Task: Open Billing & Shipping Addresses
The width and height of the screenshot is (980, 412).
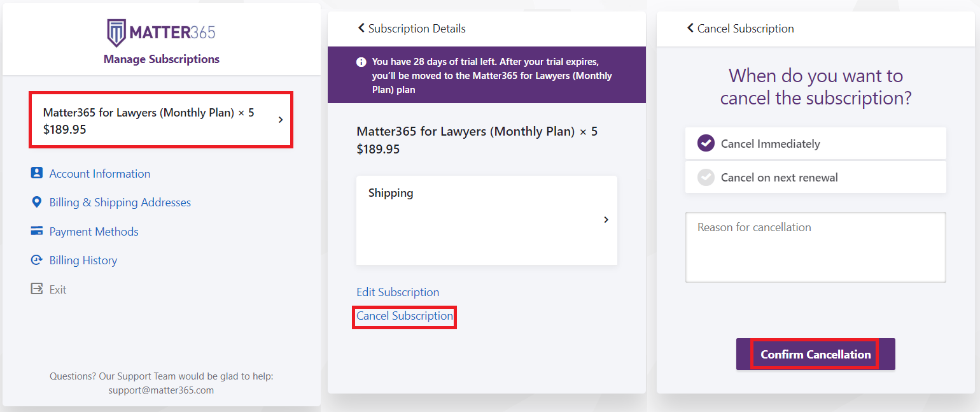Action: (x=120, y=202)
